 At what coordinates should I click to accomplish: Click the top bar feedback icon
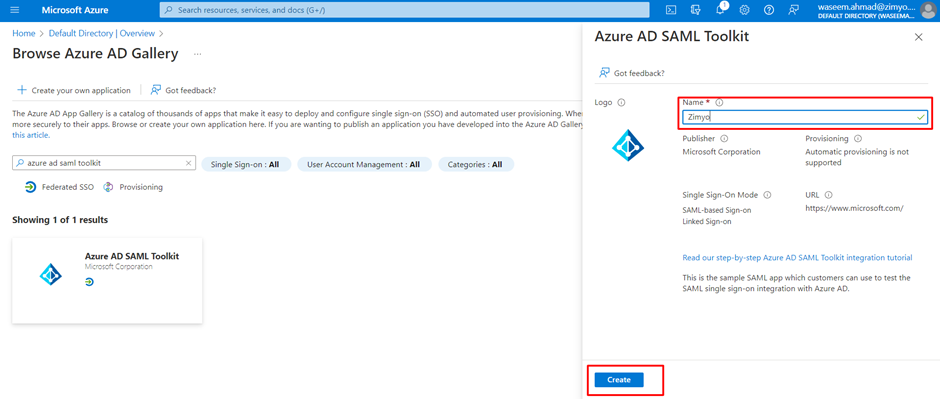click(794, 10)
